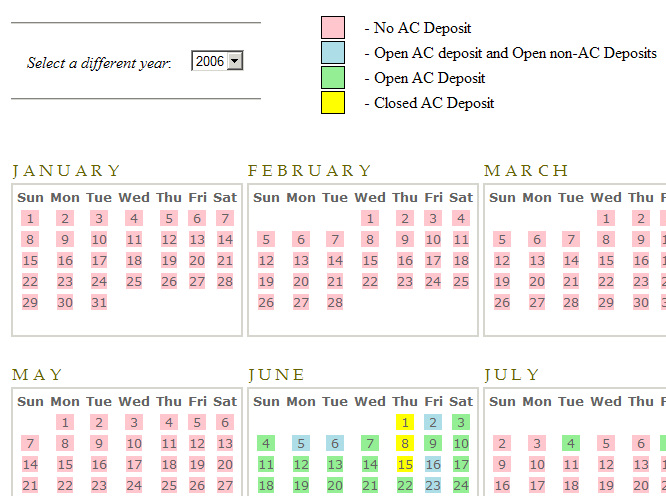
Task: Click the blue Open AC and non-AC swatch
Action: pos(333,53)
